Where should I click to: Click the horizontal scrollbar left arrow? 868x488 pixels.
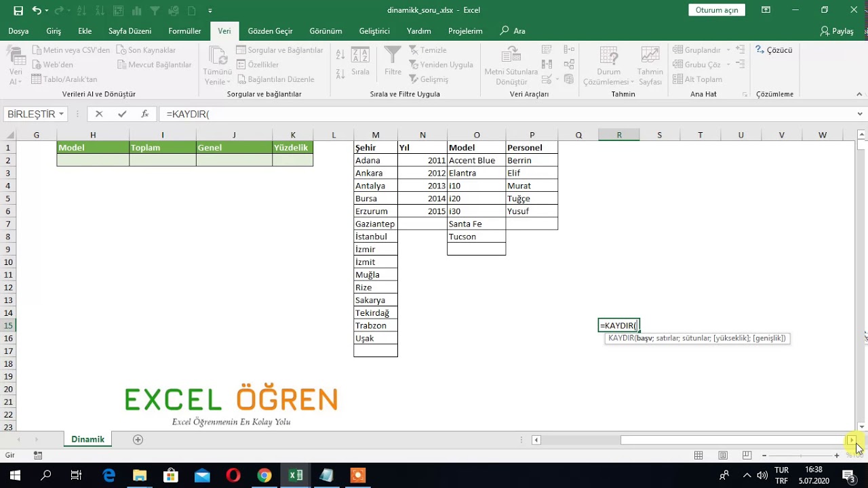tap(536, 440)
